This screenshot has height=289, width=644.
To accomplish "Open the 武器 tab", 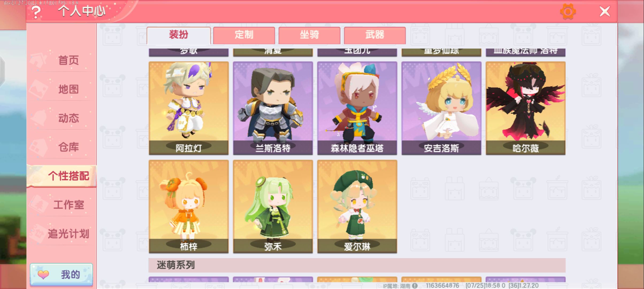I will coord(375,35).
